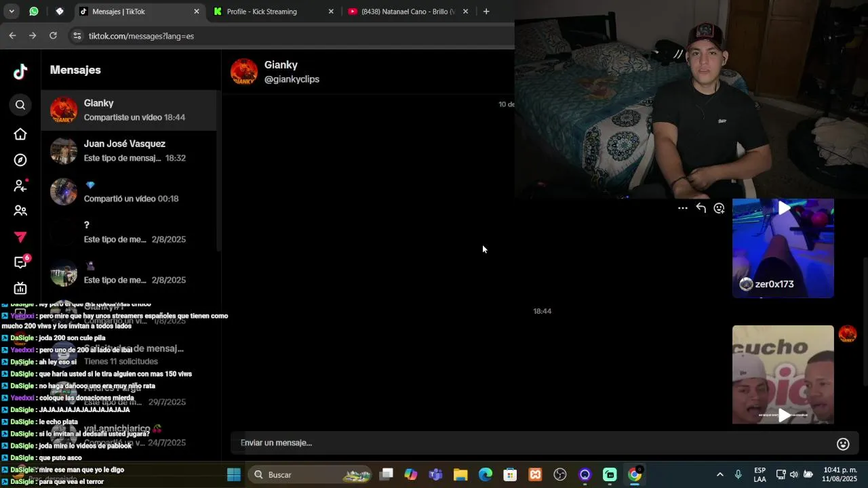
Task: Open Task View on the taskbar
Action: coord(386,475)
